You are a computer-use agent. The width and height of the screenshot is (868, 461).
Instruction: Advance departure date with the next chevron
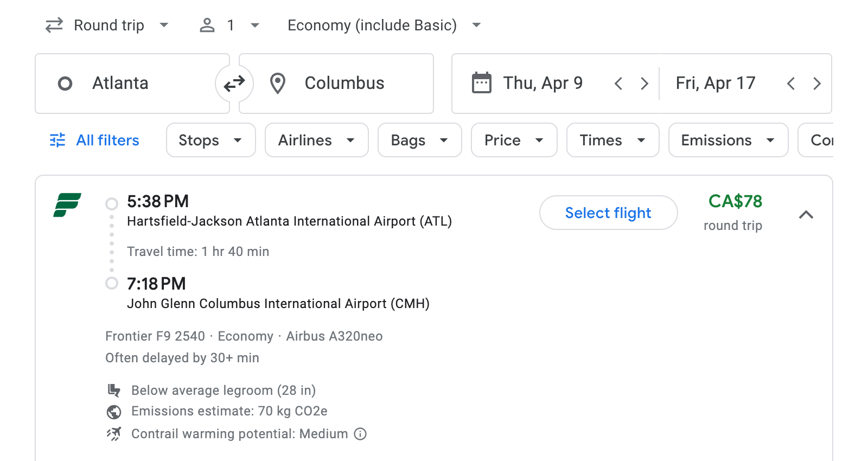(x=644, y=83)
